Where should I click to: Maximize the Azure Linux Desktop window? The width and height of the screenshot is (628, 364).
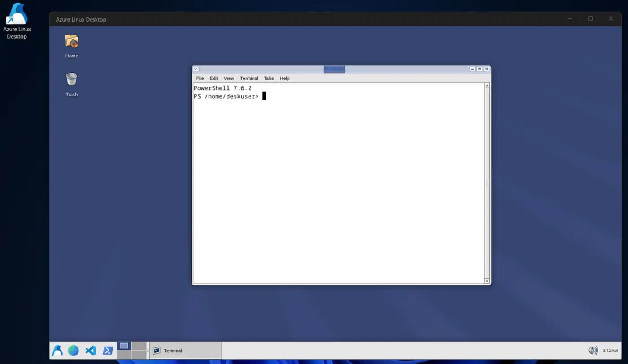pyautogui.click(x=590, y=19)
